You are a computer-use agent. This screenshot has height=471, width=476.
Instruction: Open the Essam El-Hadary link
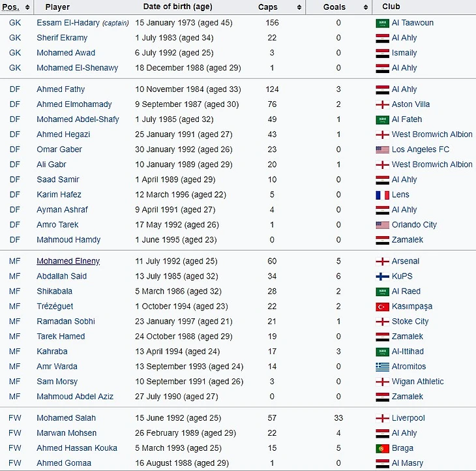coord(68,23)
